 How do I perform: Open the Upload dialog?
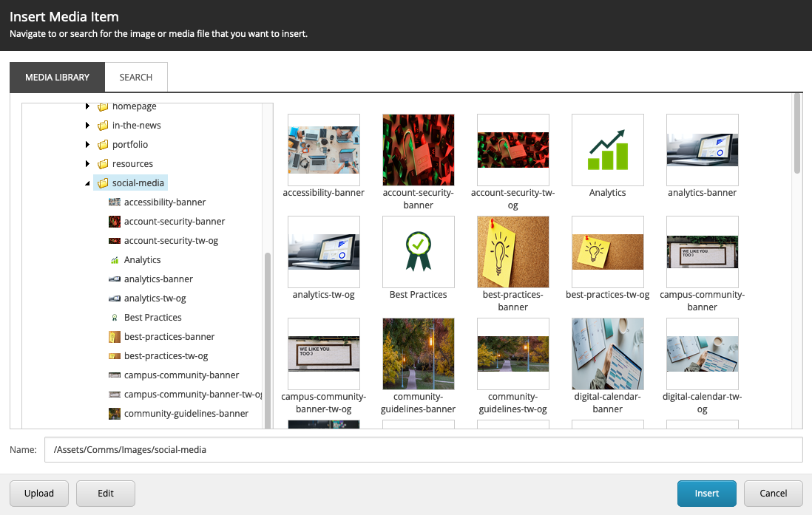(38, 493)
